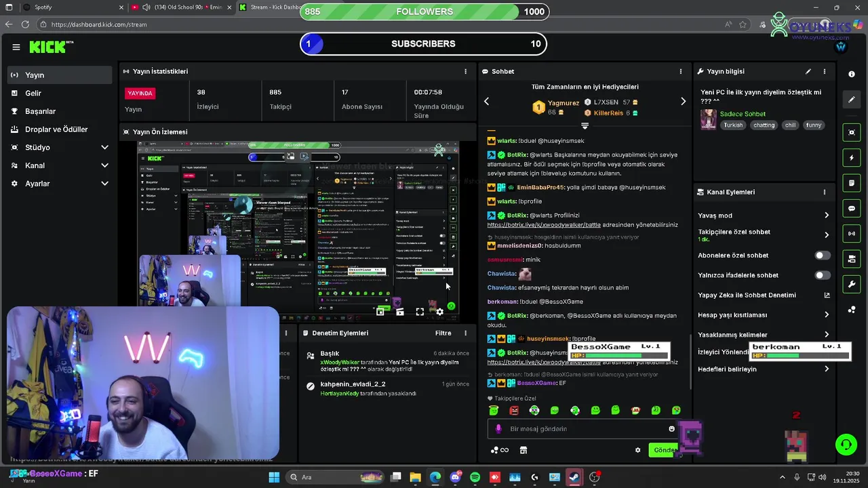Viewport: 868px width, 488px height.
Task: Open Başarılar in the sidebar
Action: [59, 111]
